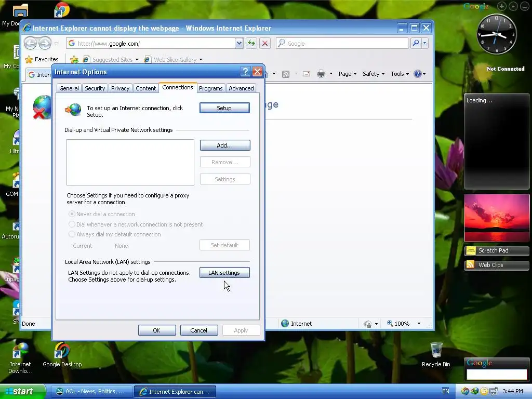The width and height of the screenshot is (532, 399).
Task: Switch to the Programs tab
Action: [x=211, y=88]
